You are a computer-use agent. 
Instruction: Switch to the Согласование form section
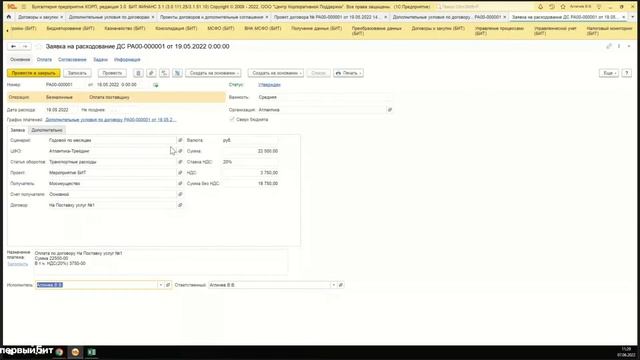click(72, 60)
